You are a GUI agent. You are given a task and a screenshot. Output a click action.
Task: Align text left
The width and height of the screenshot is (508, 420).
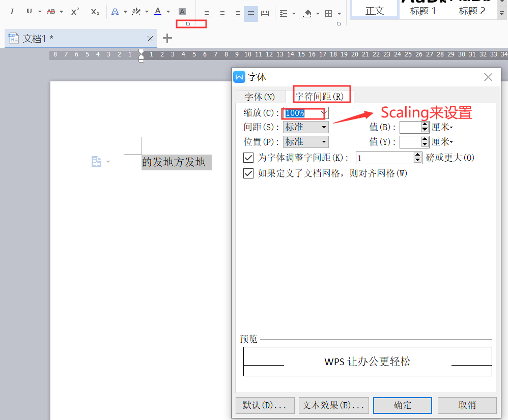[208, 14]
